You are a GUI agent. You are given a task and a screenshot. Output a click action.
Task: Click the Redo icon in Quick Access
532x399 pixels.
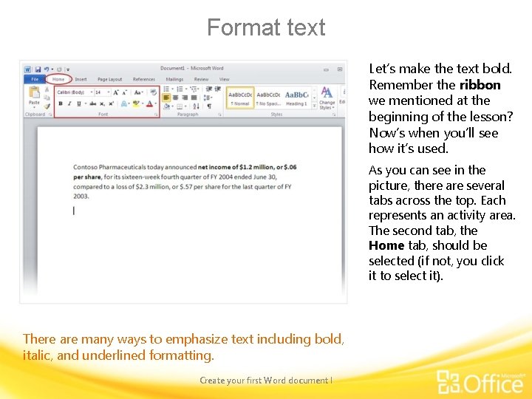[59, 69]
